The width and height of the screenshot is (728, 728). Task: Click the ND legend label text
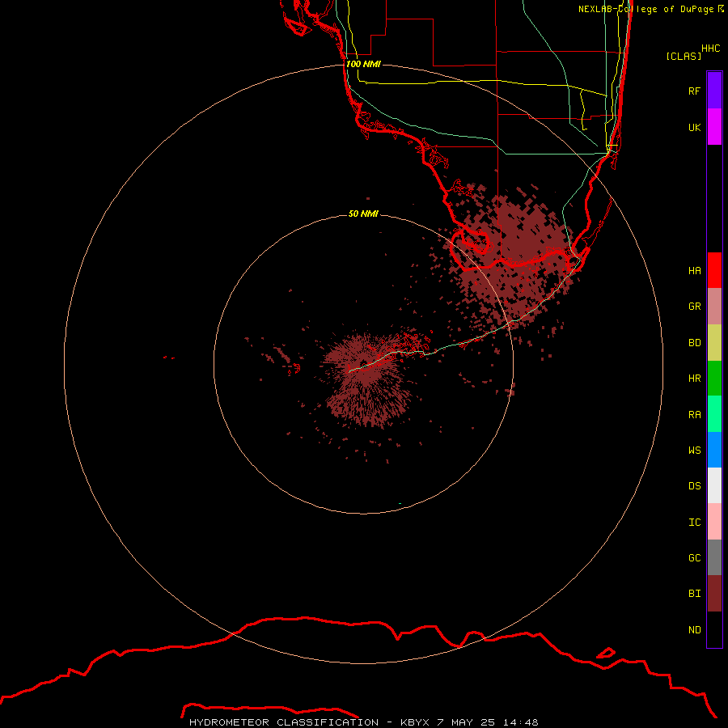coord(695,629)
